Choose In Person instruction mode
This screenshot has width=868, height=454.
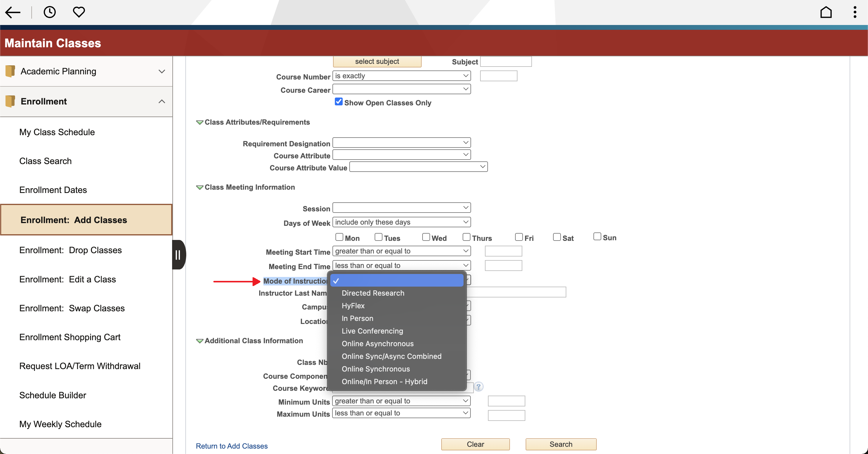[397, 319]
